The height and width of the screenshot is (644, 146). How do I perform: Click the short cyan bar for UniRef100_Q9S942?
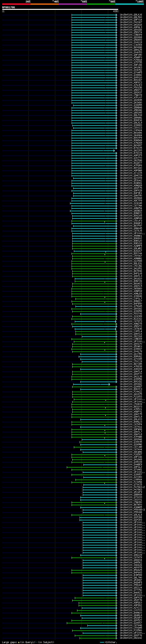[92, 384]
